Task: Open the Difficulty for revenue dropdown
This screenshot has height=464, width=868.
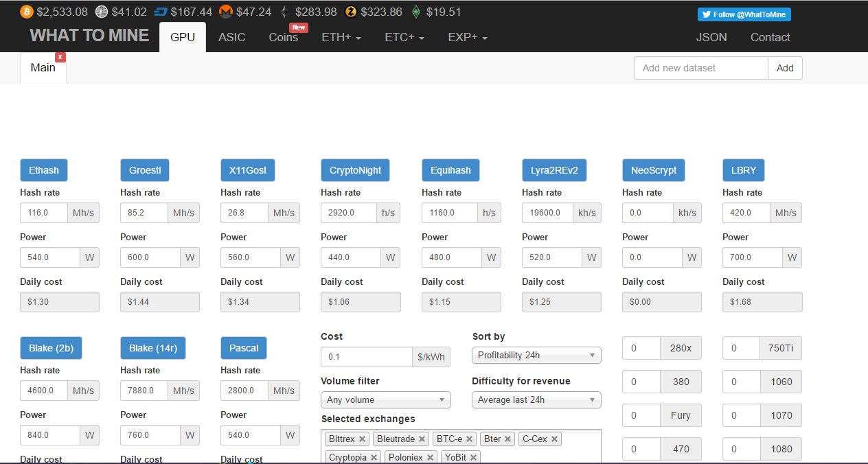Action: coord(536,399)
